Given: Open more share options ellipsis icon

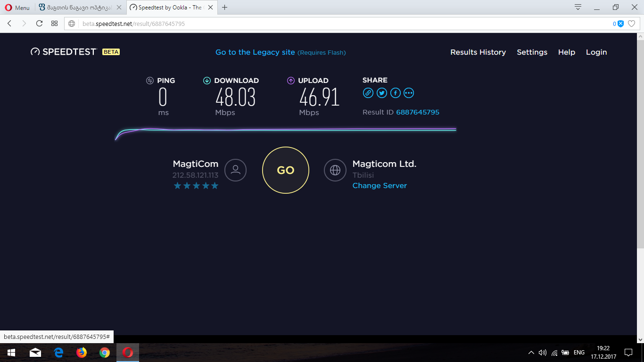Looking at the screenshot, I should pos(409,93).
